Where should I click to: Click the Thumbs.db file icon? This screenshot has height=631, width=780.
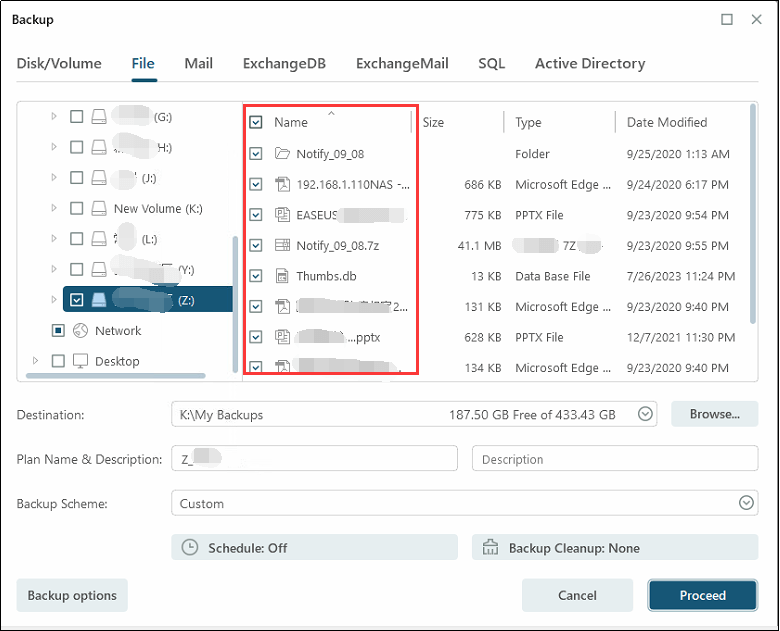(281, 276)
